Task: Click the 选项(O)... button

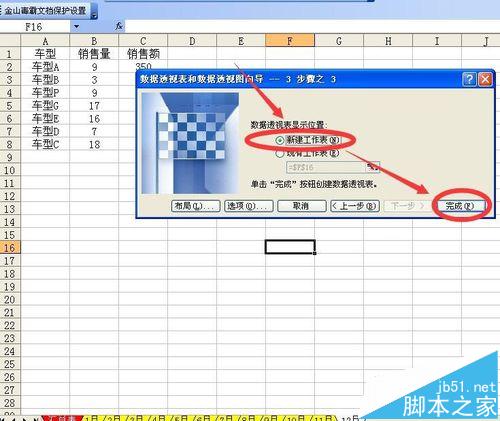Action: (x=249, y=206)
